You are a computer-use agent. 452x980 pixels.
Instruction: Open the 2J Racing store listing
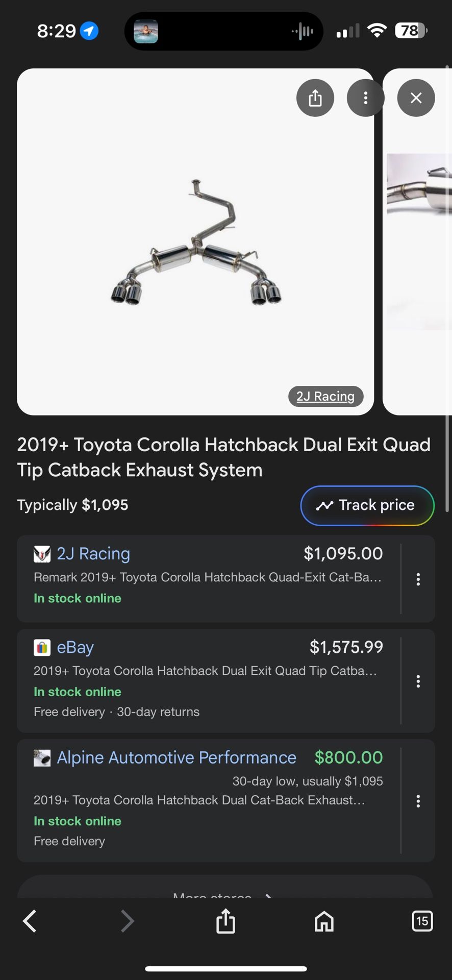93,554
